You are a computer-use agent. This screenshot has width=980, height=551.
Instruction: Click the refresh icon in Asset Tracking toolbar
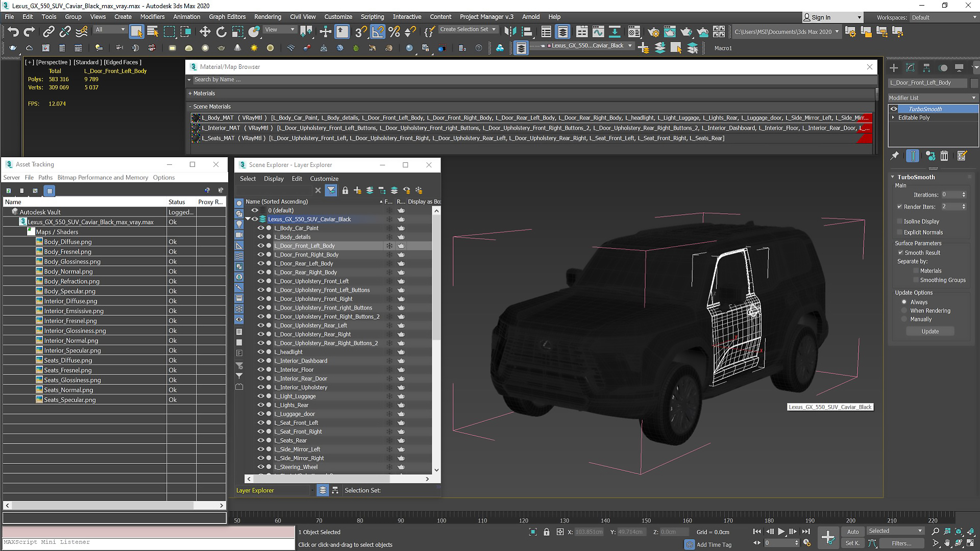click(x=9, y=191)
